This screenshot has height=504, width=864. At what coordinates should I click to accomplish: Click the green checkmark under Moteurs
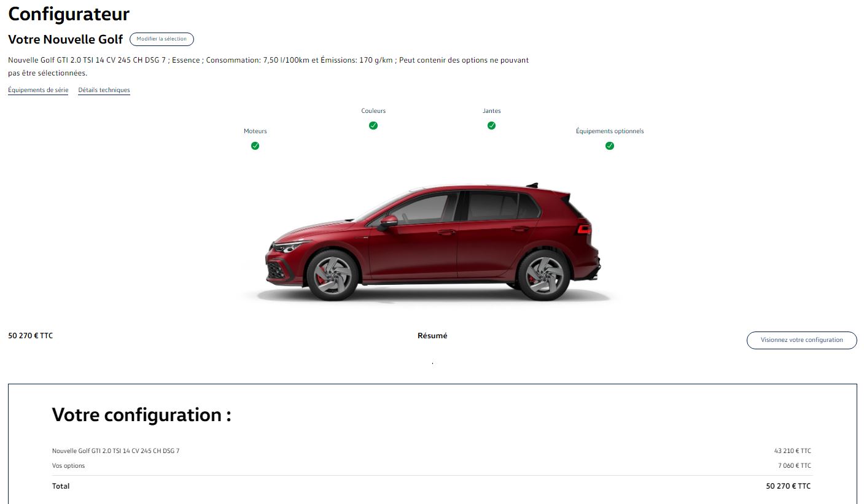[x=255, y=146]
